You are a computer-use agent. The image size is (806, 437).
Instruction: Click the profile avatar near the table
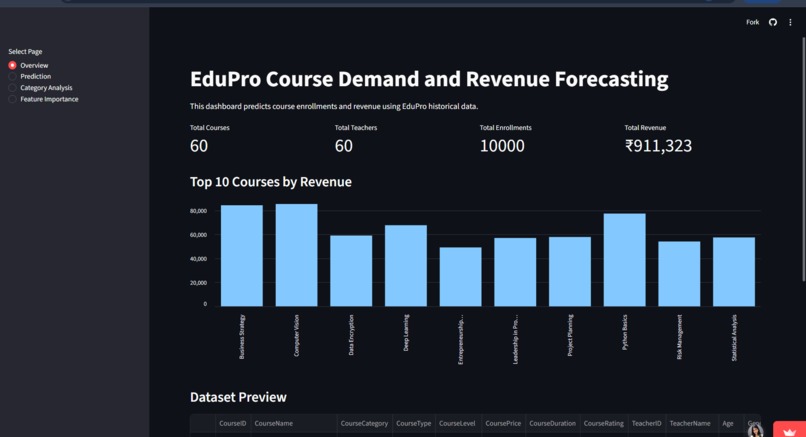point(755,430)
